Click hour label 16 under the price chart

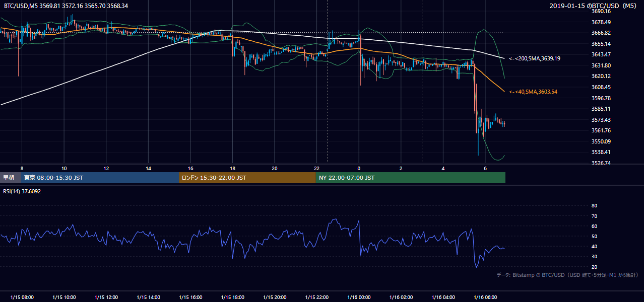click(x=190, y=168)
